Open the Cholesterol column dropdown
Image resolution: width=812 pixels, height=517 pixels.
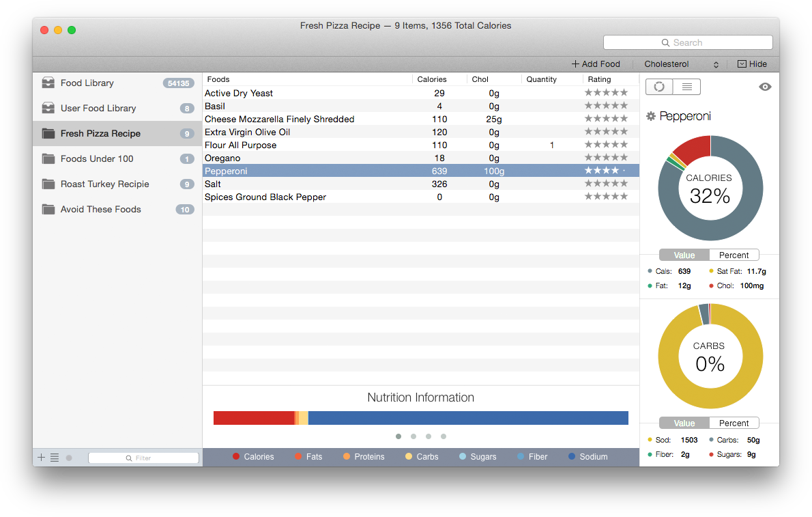click(x=715, y=64)
